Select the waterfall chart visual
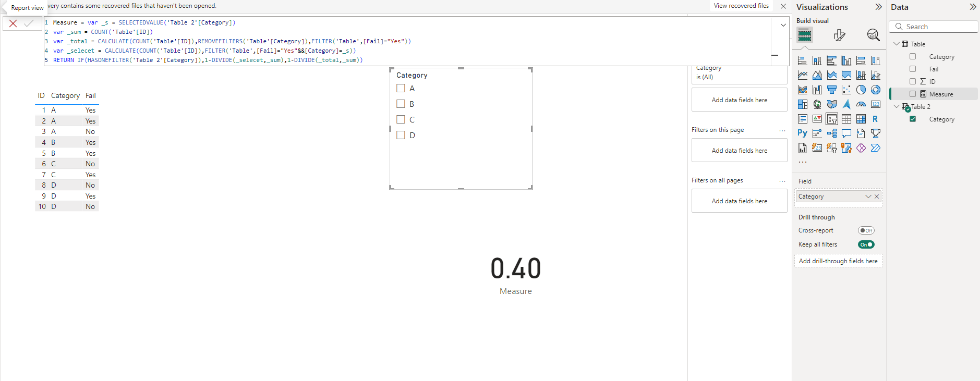 (x=817, y=90)
